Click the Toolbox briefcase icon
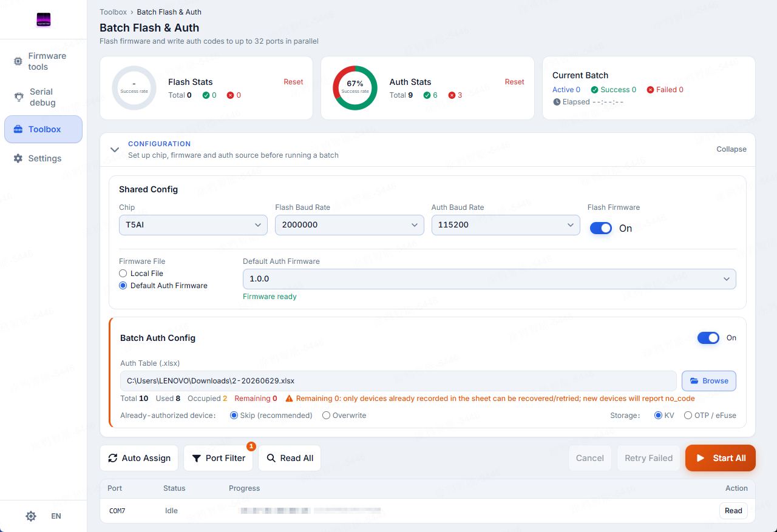The width and height of the screenshot is (777, 532). tap(18, 129)
